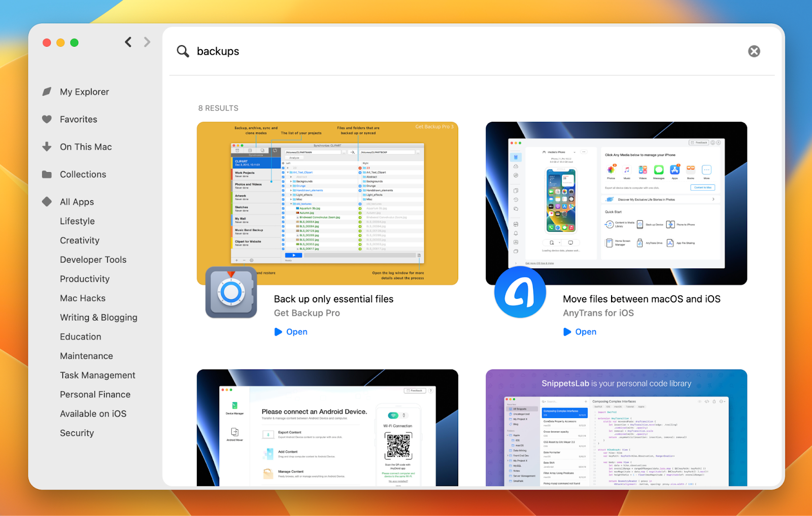
Task: Select the Developer Tools category
Action: [x=93, y=259]
